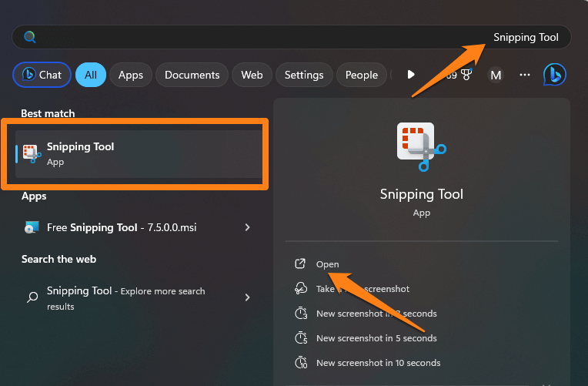Switch to the People filter
Image resolution: width=588 pixels, height=386 pixels.
362,75
